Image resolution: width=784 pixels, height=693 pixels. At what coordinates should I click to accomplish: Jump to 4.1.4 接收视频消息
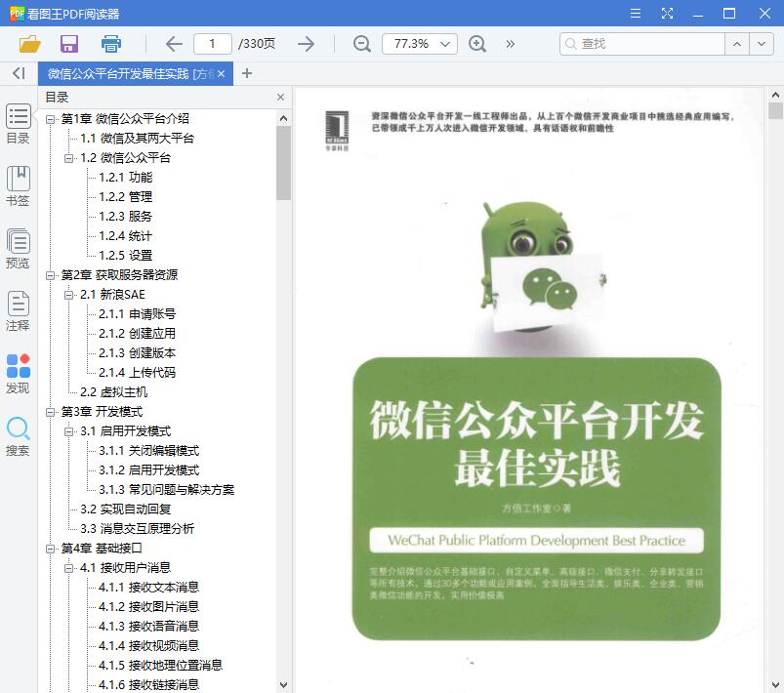[x=149, y=645]
